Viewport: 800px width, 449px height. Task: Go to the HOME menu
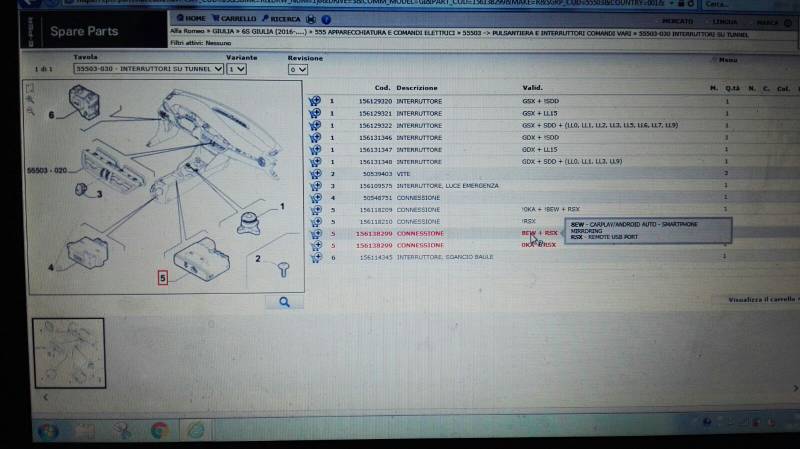(192, 18)
